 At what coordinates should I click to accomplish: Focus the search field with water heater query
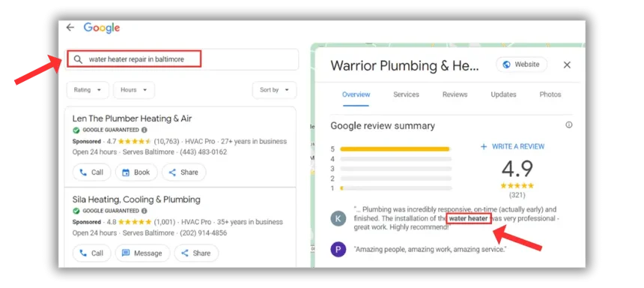pos(181,59)
